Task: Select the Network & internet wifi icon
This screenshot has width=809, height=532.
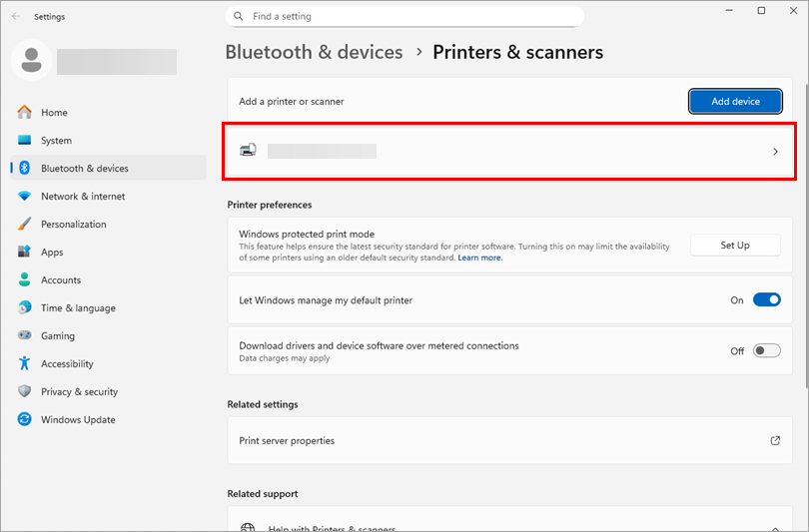Action: tap(25, 197)
